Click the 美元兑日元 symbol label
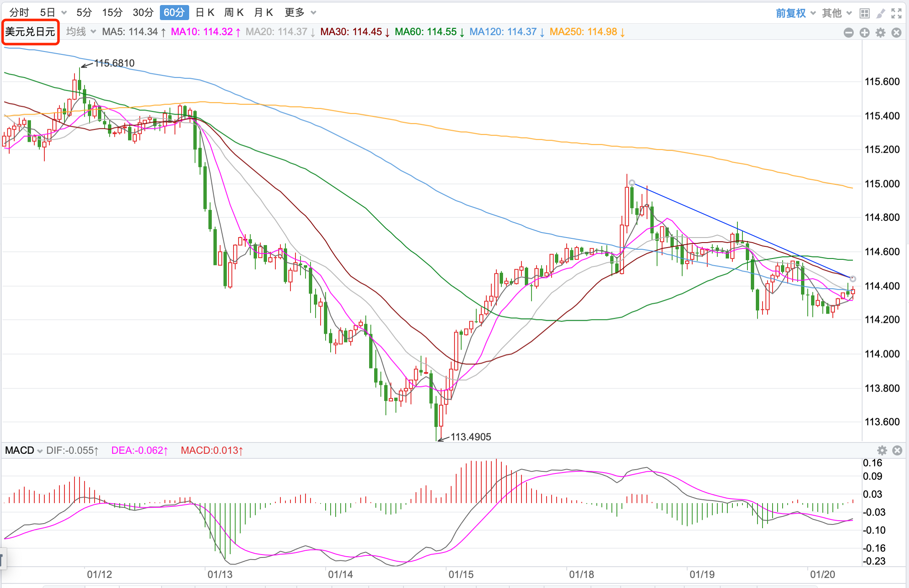Image resolution: width=909 pixels, height=588 pixels. [x=30, y=32]
